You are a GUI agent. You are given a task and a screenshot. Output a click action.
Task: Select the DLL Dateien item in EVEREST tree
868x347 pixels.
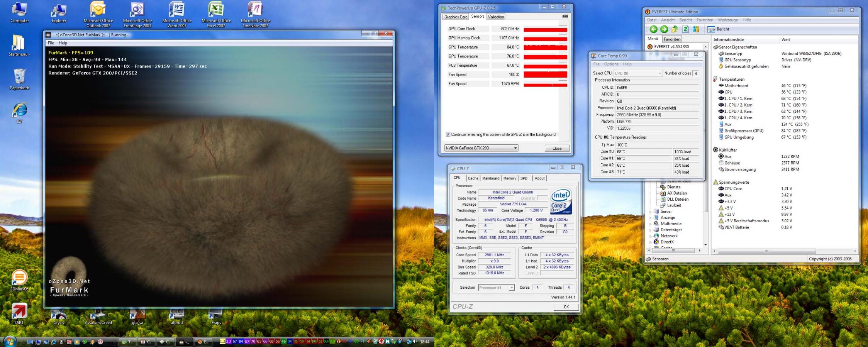[x=674, y=200]
